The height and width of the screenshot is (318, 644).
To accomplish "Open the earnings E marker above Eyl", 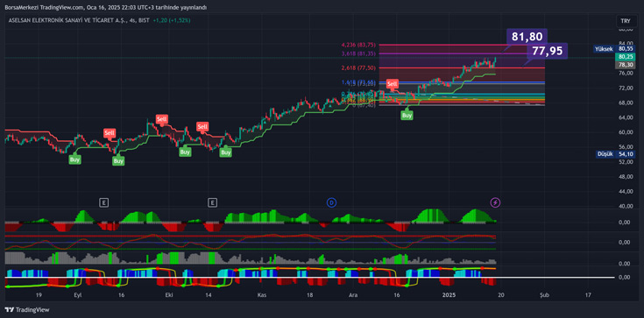I will [x=104, y=202].
